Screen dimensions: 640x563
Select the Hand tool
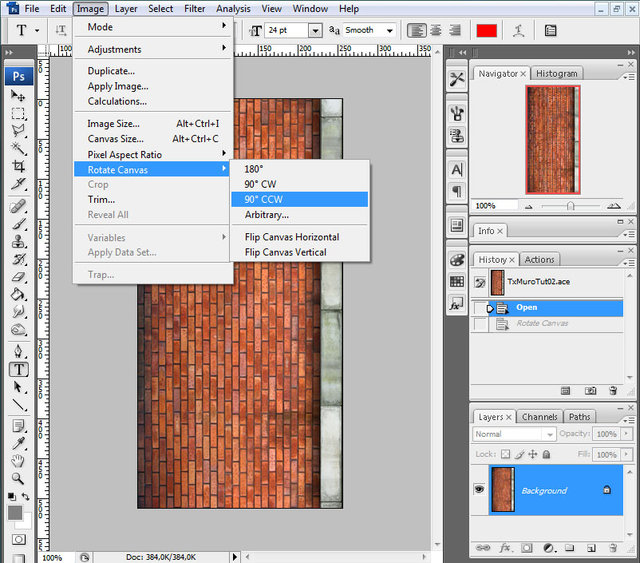[x=18, y=460]
